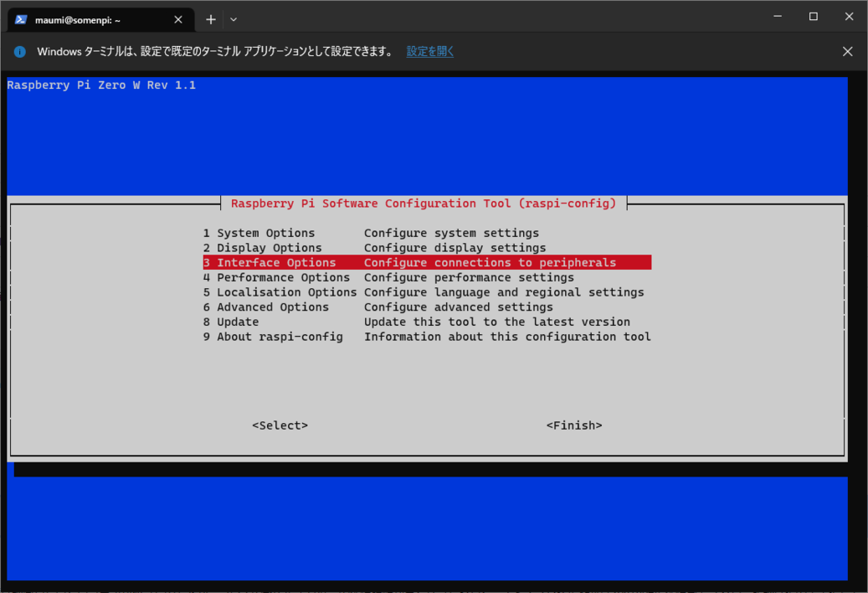Select 8 Update menu entry
Screen dimensions: 868x593
click(x=427, y=322)
